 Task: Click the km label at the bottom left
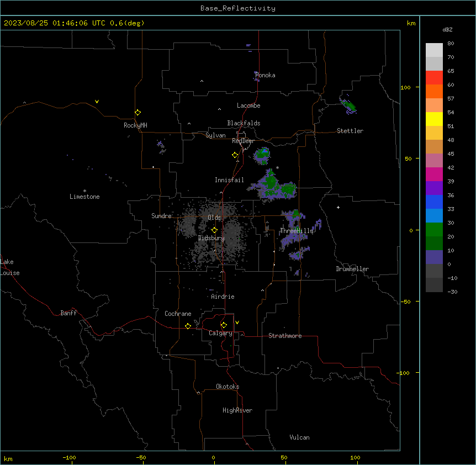[8, 459]
